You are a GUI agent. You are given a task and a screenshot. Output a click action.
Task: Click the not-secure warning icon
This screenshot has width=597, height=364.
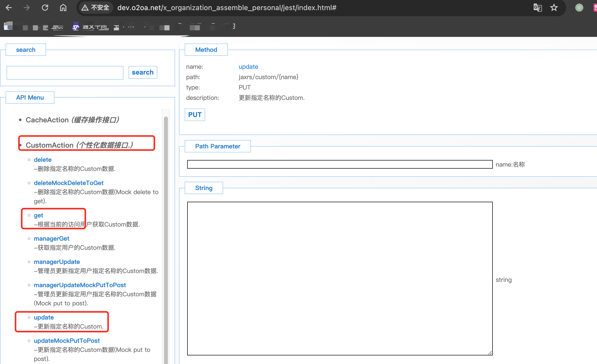pyautogui.click(x=85, y=8)
